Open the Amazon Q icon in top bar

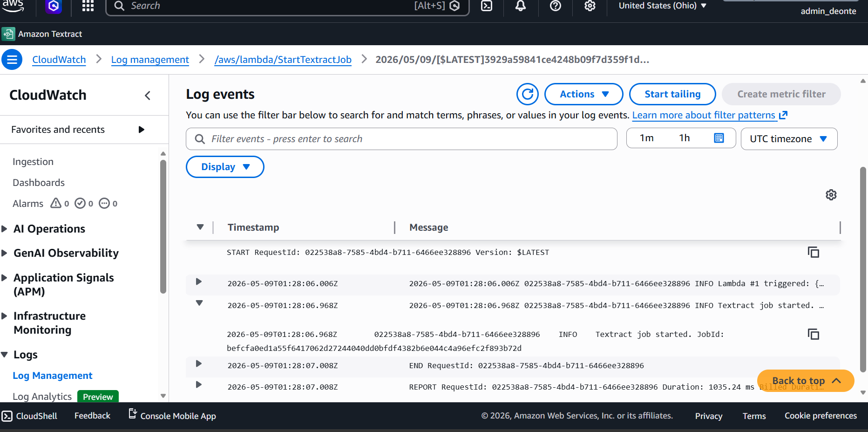pos(54,6)
